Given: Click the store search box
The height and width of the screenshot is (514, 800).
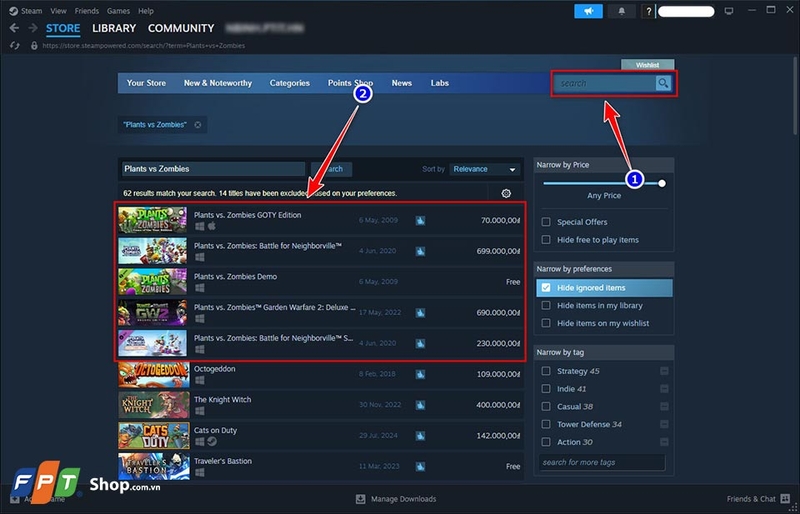Looking at the screenshot, I should click(x=605, y=83).
